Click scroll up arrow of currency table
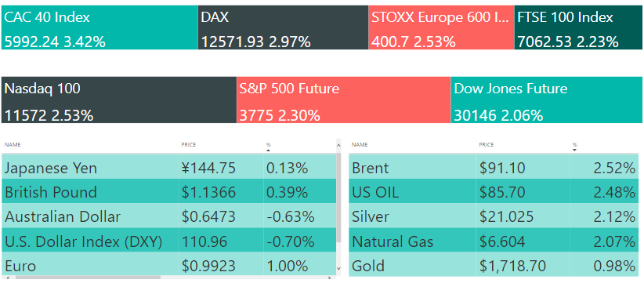Image resolution: width=644 pixels, height=283 pixels. 338,145
